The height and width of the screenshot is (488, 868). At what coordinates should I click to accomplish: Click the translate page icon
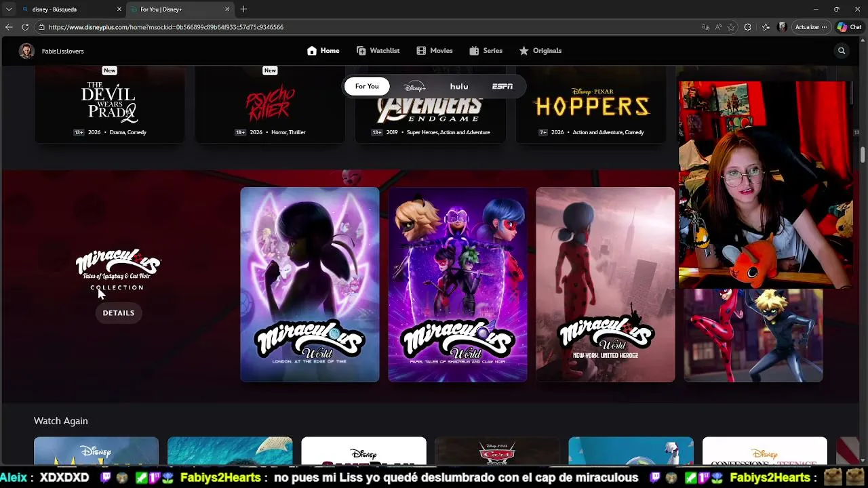pyautogui.click(x=705, y=27)
